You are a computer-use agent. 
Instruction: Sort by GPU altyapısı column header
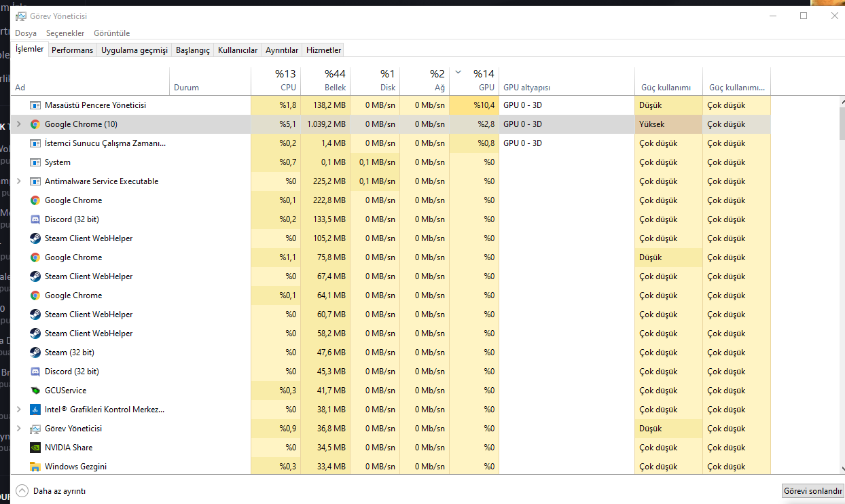point(567,82)
